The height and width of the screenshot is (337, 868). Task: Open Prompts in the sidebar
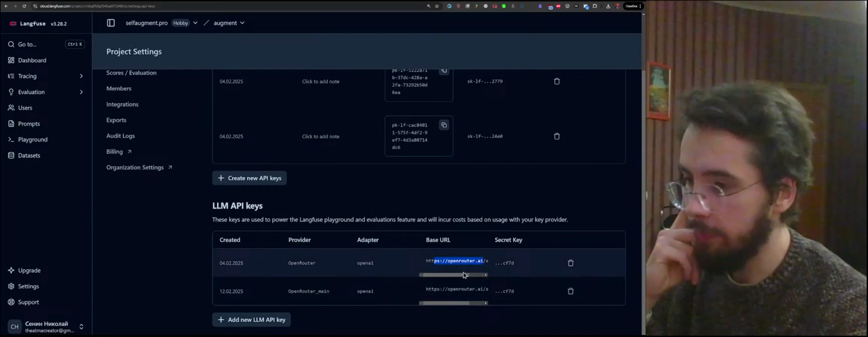tap(29, 123)
